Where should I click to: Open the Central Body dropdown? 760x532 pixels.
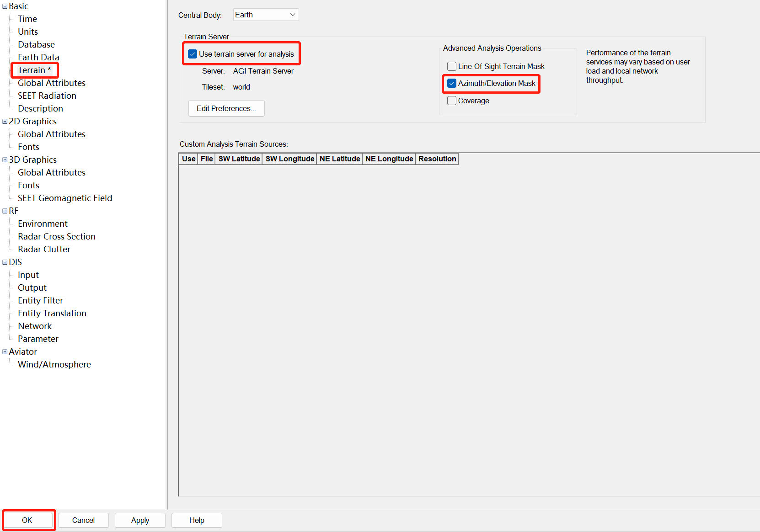click(266, 15)
